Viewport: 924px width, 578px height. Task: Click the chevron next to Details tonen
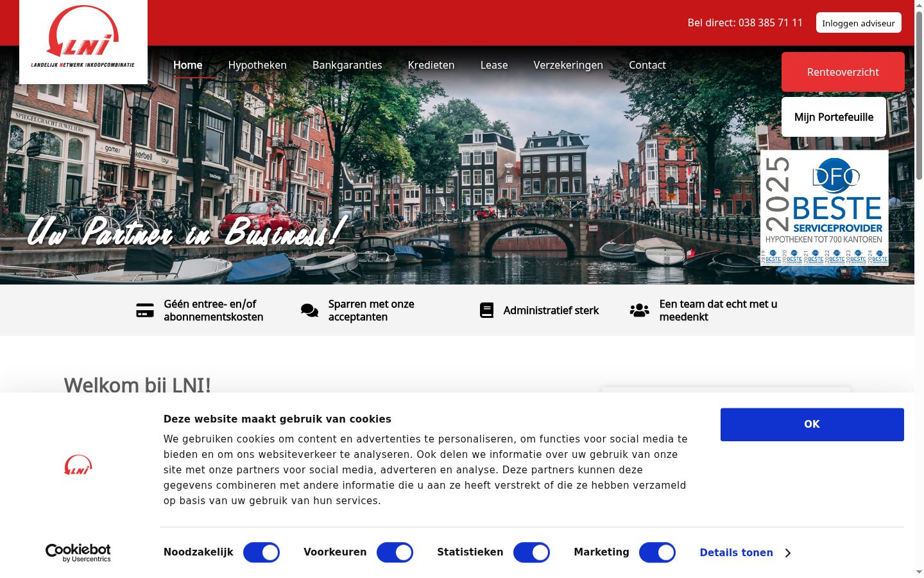point(788,553)
